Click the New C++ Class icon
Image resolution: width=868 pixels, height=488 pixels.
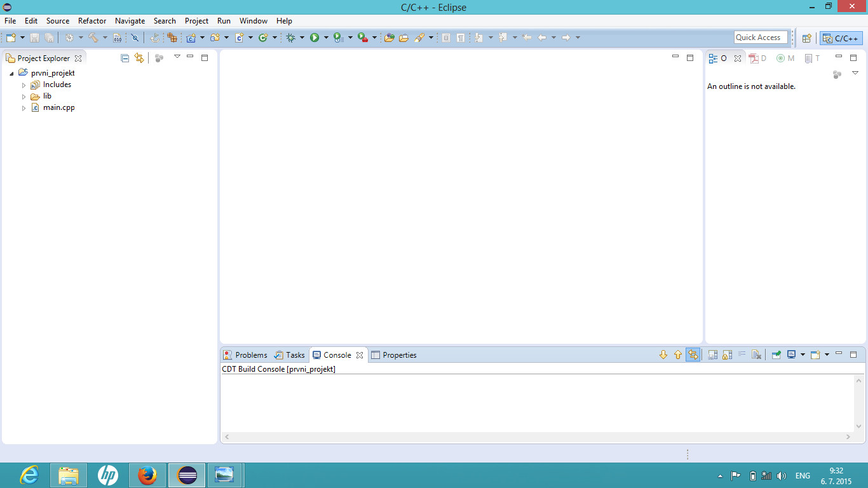pos(262,38)
